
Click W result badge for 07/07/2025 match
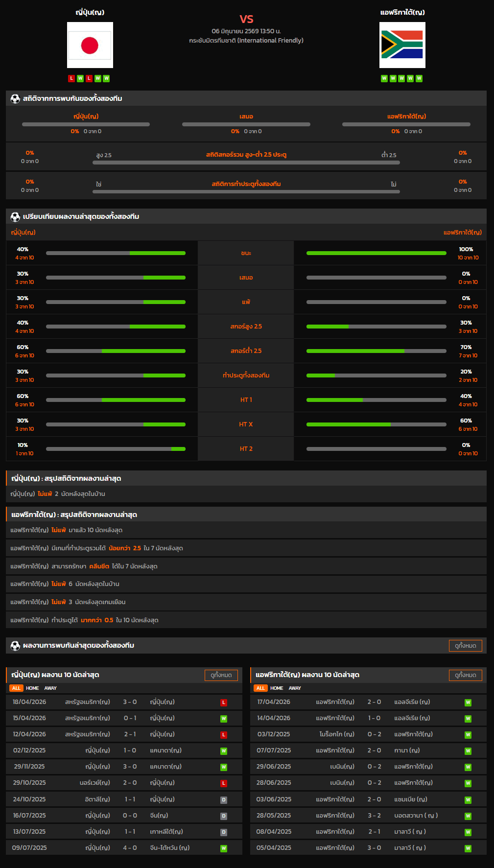click(x=468, y=751)
